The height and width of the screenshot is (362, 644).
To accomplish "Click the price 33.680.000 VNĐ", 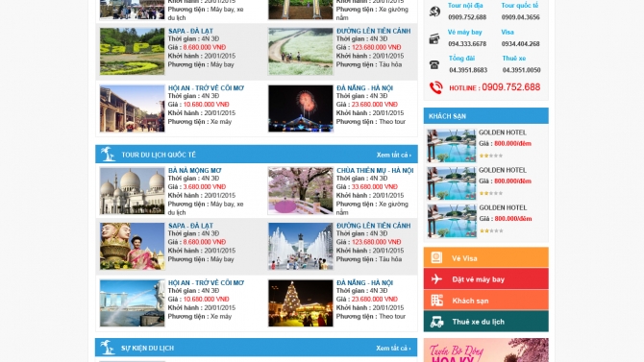I will coord(375,186).
